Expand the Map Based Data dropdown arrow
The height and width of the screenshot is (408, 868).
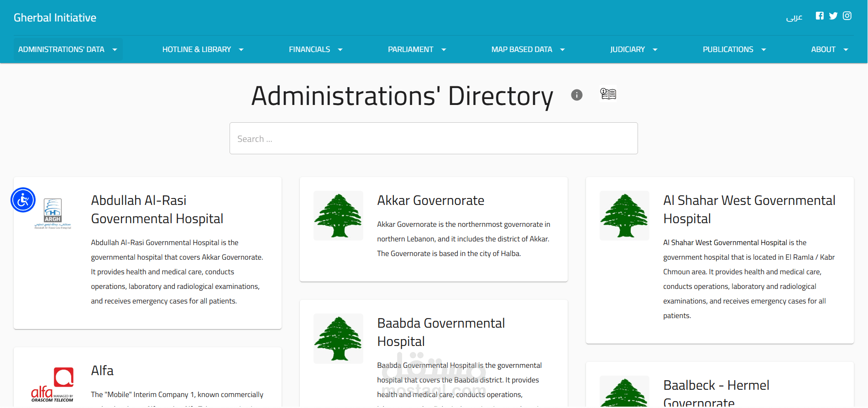562,50
